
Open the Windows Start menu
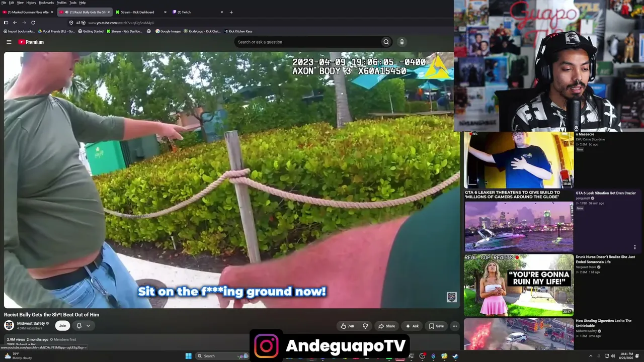(x=188, y=356)
